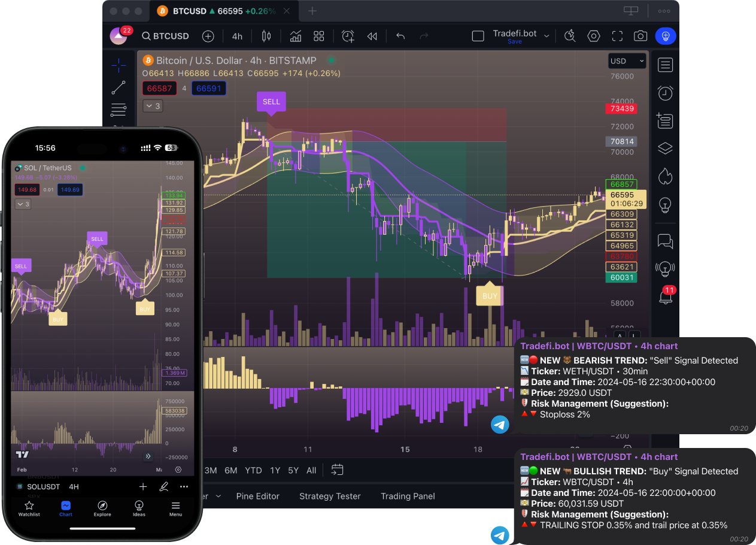Open the Tradefi.bot layout dropdown arrow
The width and height of the screenshot is (756, 545).
546,36
